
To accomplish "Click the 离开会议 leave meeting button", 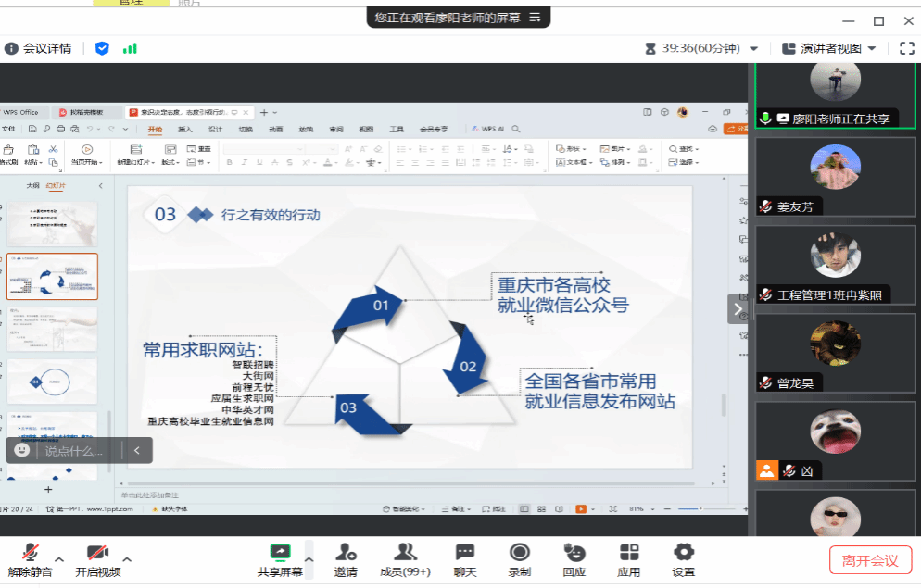I will pos(870,560).
